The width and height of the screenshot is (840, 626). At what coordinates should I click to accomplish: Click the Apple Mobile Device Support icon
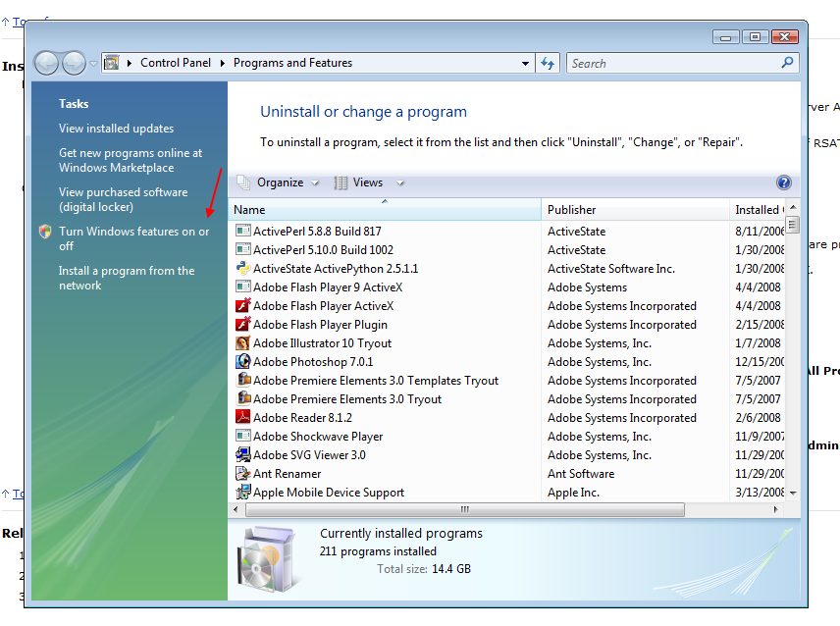coord(242,492)
